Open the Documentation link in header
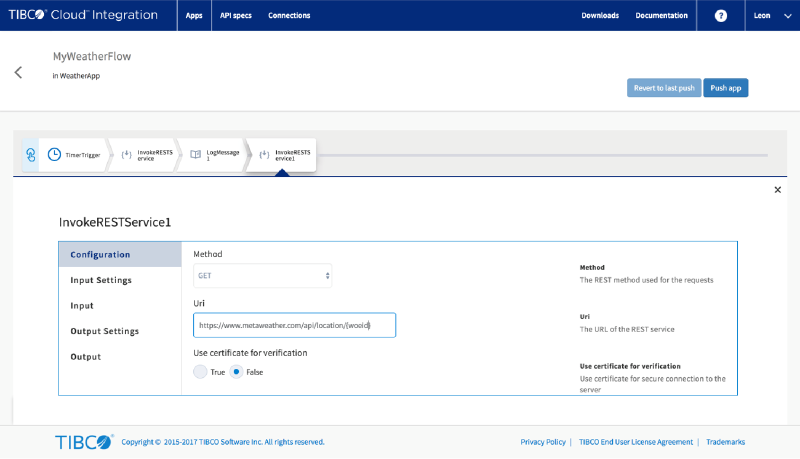This screenshot has height=459, width=800. [x=661, y=15]
